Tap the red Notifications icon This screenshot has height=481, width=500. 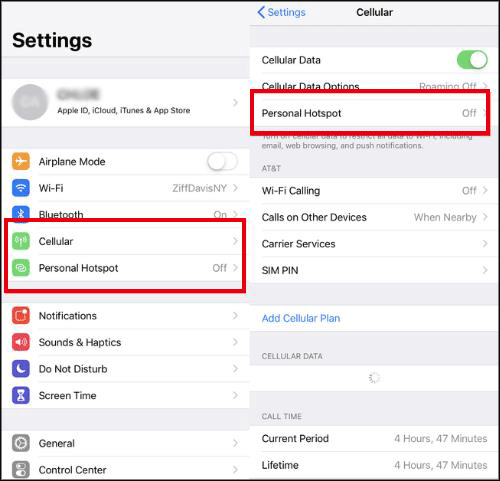pos(21,315)
